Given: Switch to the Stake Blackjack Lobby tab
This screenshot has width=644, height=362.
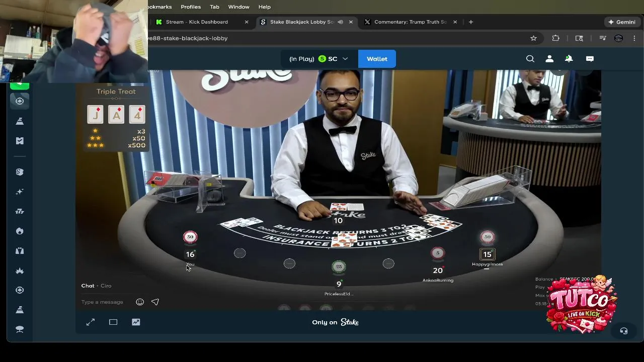Looking at the screenshot, I should (302, 22).
